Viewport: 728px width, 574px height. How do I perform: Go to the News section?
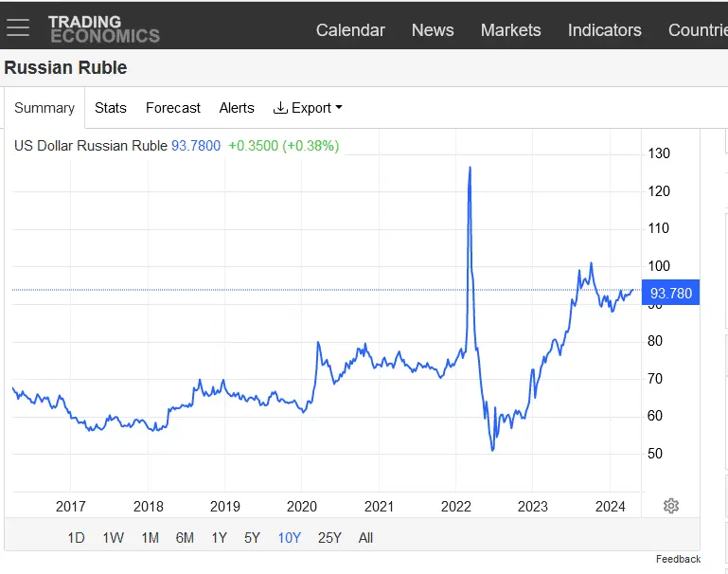point(433,30)
